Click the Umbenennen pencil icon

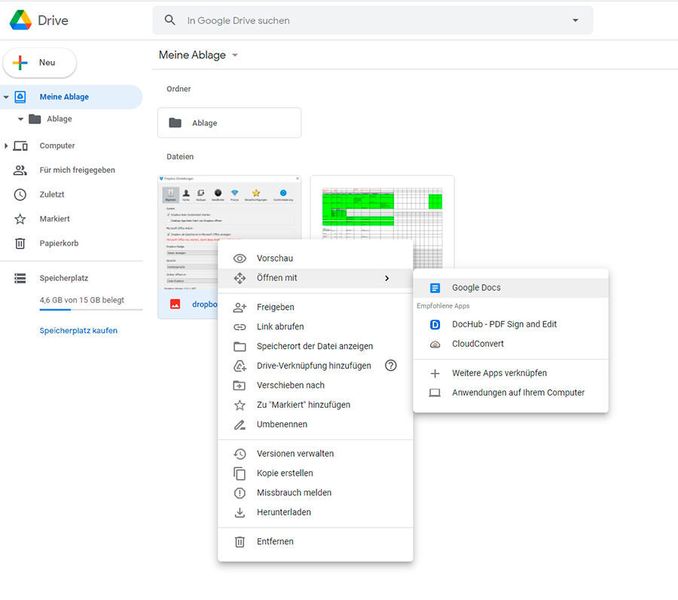click(x=240, y=425)
